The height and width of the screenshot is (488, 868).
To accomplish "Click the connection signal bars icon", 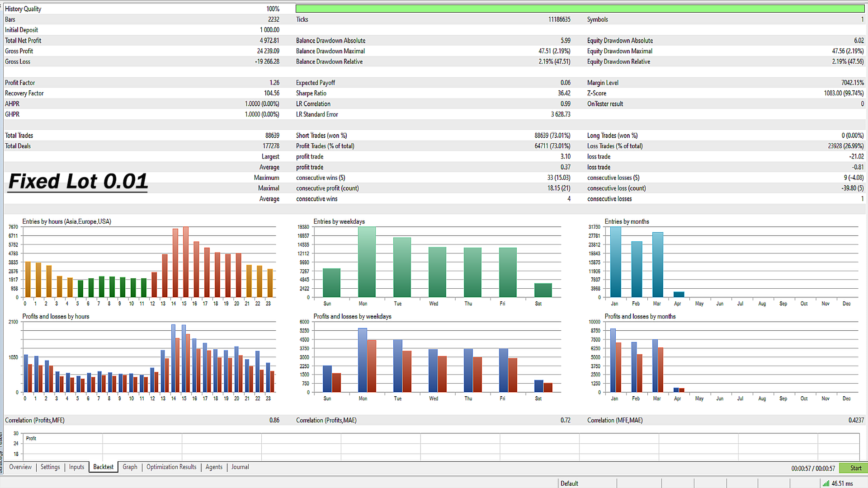I will 826,483.
